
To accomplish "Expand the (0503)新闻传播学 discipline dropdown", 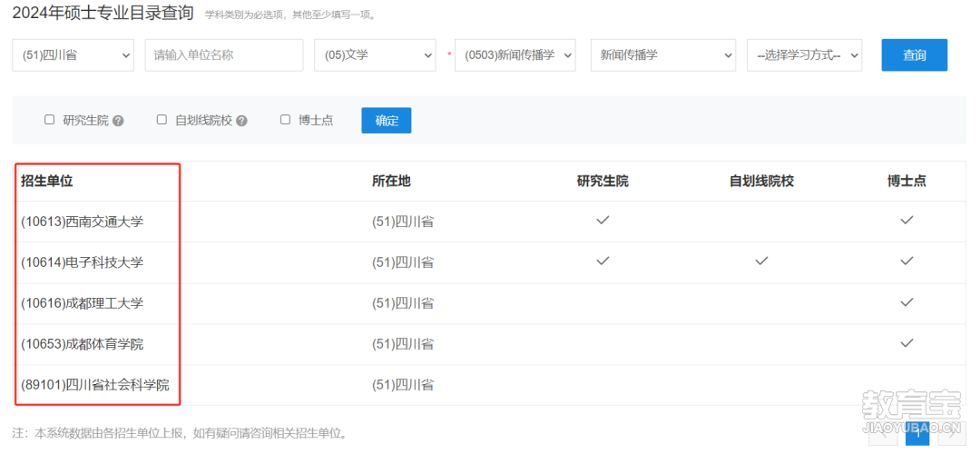I will (515, 55).
